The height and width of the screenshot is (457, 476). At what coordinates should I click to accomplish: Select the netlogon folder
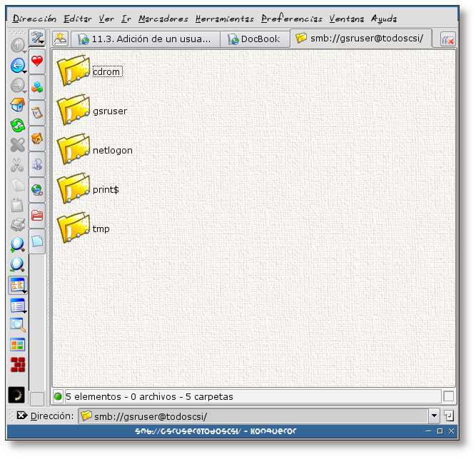tap(73, 150)
